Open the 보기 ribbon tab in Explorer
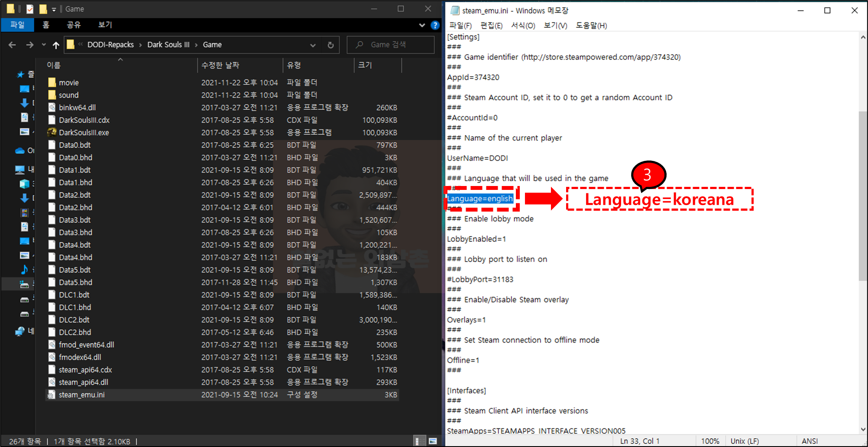The image size is (868, 447). [x=105, y=25]
